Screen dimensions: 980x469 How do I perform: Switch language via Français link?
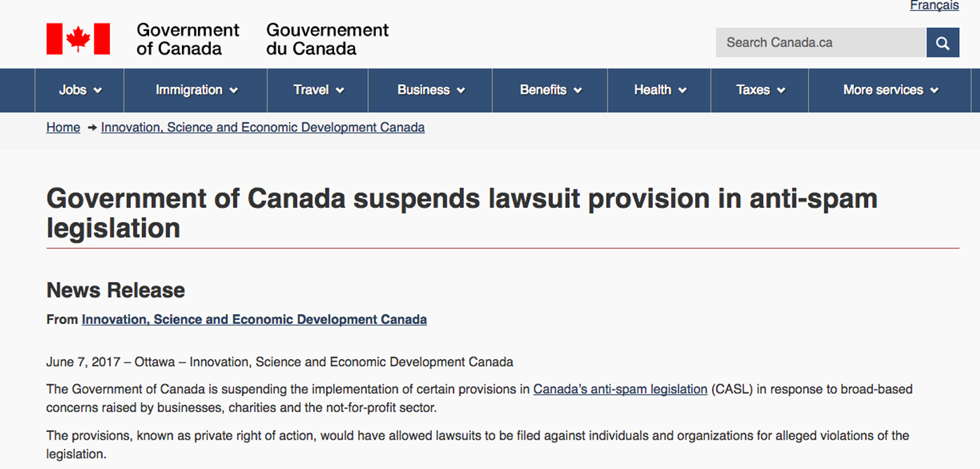click(934, 6)
